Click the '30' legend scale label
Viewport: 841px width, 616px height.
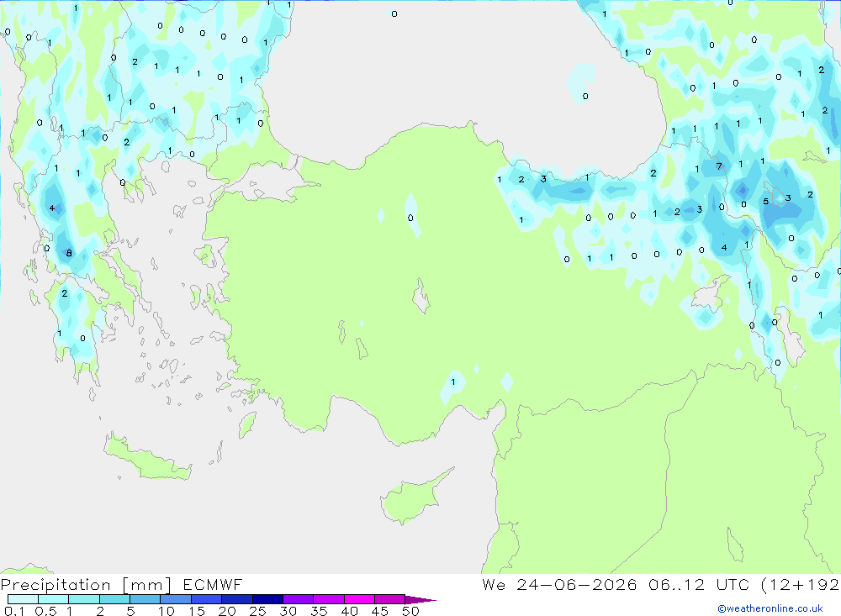coord(288,611)
